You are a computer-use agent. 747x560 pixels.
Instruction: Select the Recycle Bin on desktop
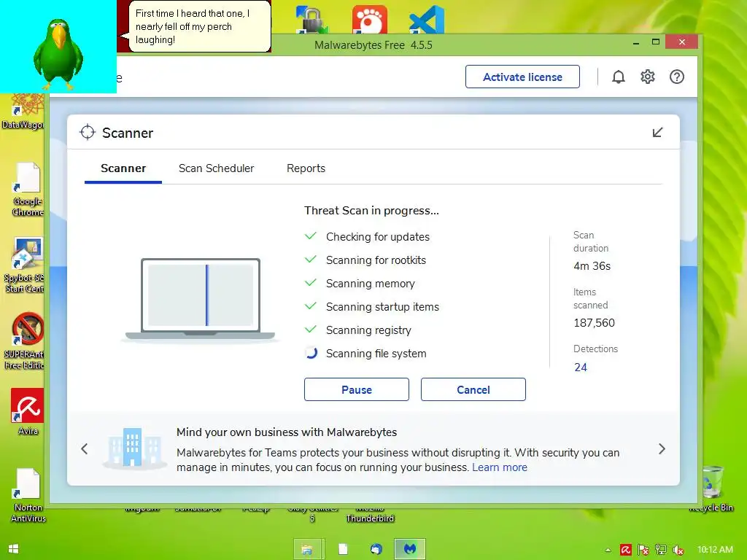click(x=712, y=489)
